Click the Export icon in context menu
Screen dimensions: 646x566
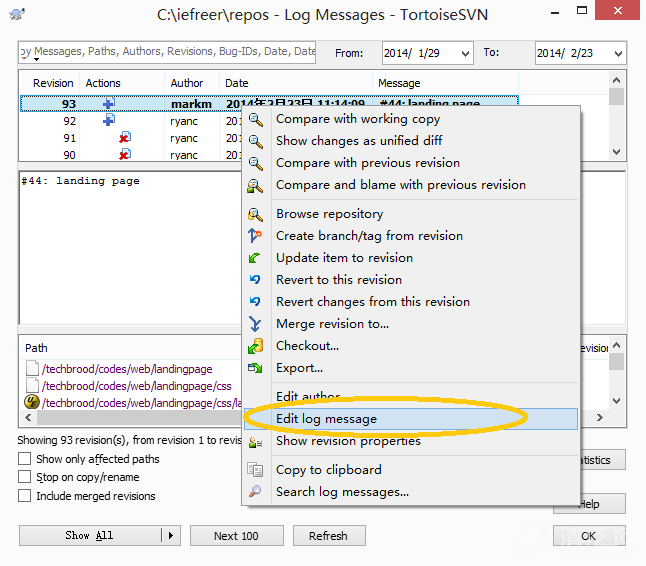256,368
